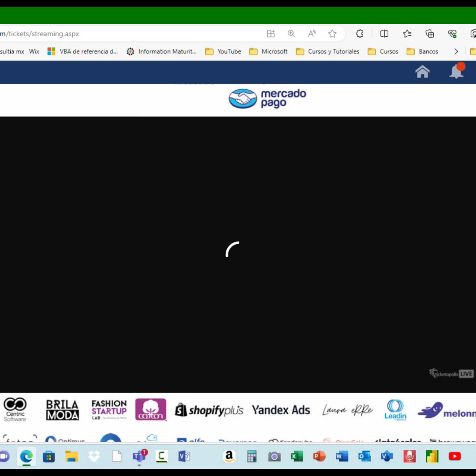Click the purple Cotton sponsor logo
Image resolution: width=476 pixels, height=476 pixels.
[x=151, y=410]
